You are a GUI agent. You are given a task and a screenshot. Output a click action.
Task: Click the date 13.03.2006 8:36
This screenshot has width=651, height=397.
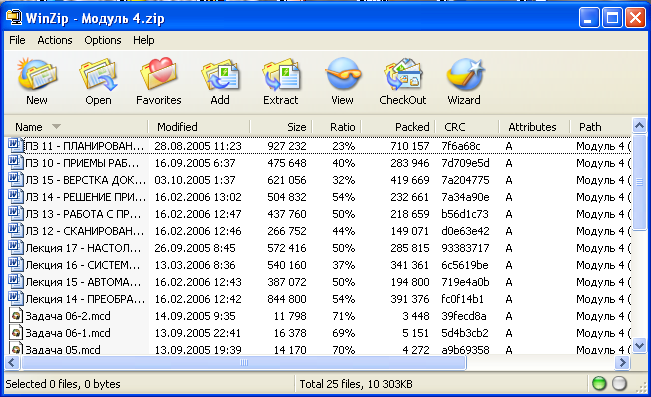coord(195,265)
